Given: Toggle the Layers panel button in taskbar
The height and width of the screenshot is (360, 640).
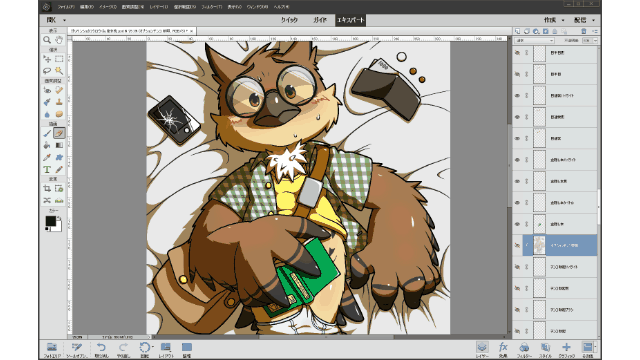Looking at the screenshot, I should (x=482, y=349).
